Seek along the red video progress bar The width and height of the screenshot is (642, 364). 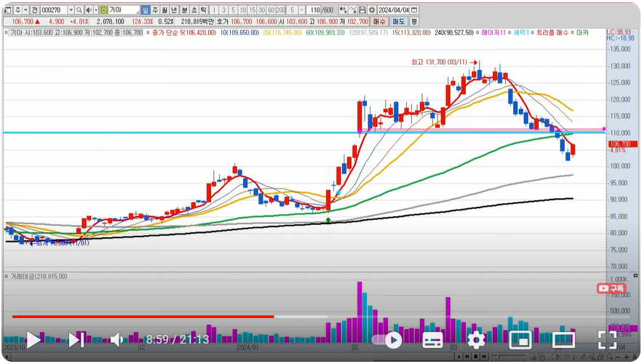(143, 317)
